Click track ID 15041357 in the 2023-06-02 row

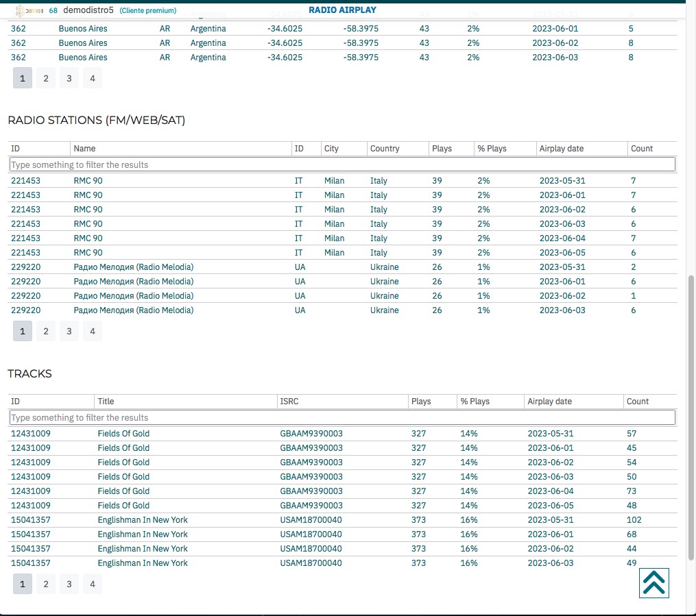click(31, 549)
